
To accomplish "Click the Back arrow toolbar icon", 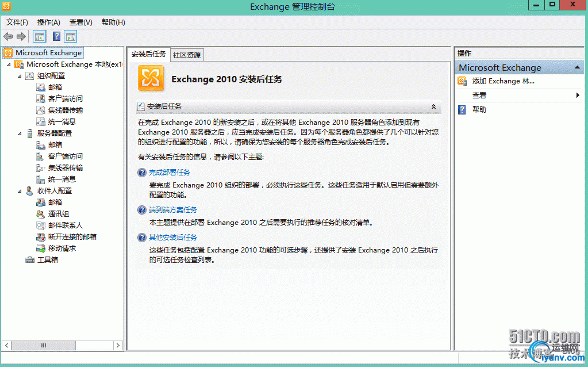I will 8,37.
